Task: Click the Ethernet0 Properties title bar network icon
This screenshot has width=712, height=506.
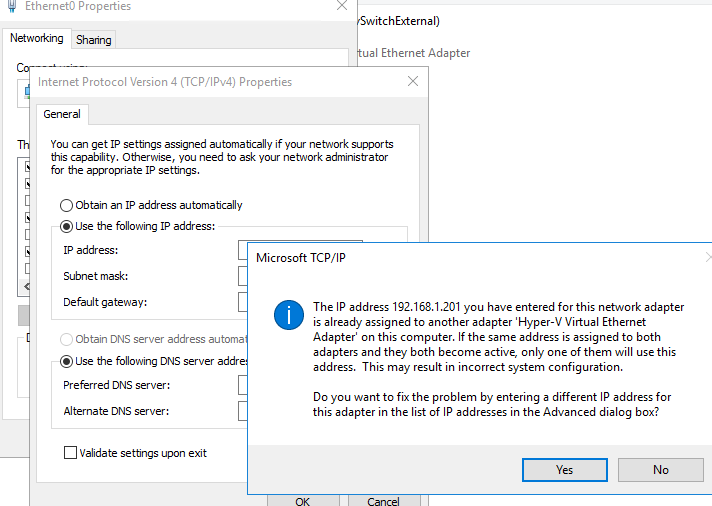Action: (12, 6)
